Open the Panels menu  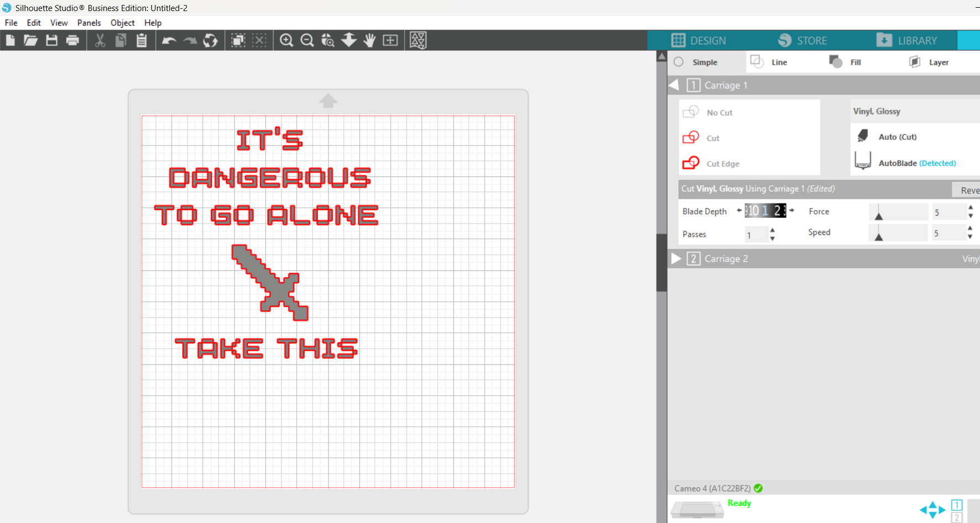89,23
